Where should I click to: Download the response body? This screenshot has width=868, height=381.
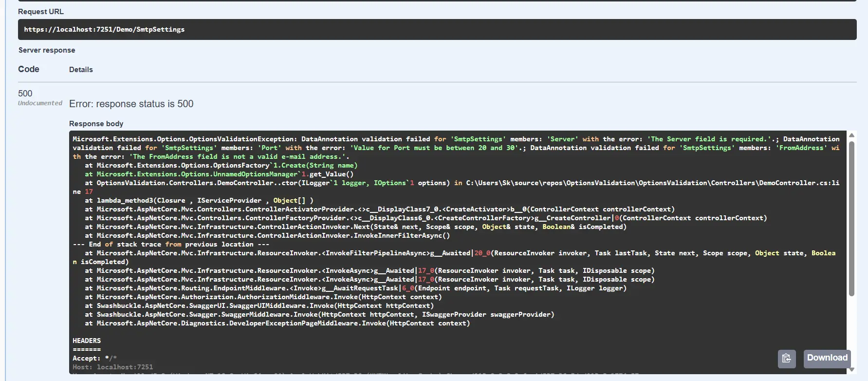827,358
